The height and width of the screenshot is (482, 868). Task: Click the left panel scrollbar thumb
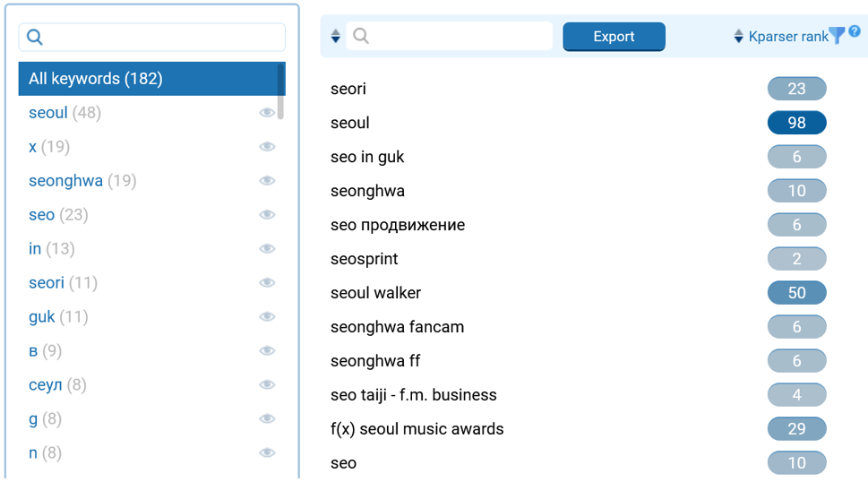point(280,91)
